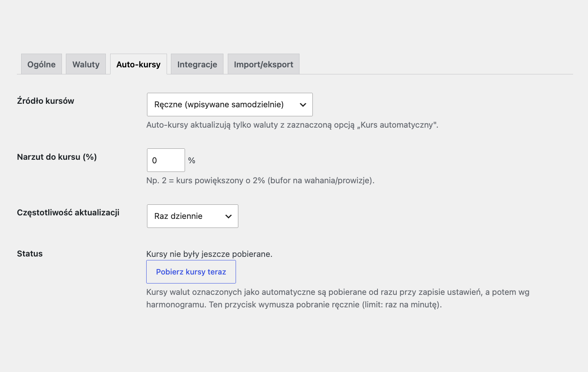The width and height of the screenshot is (588, 372).
Task: Click the Narzut do kursu (%) label
Action: 57,157
